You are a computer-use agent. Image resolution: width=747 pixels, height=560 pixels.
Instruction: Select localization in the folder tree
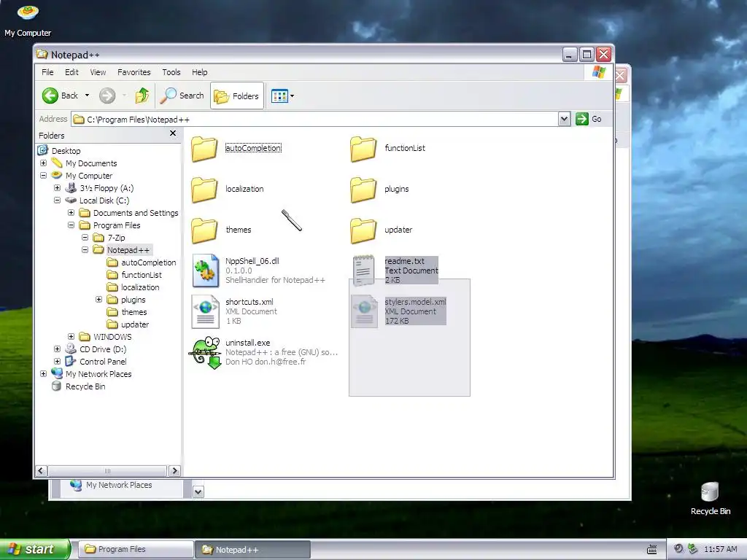(140, 287)
